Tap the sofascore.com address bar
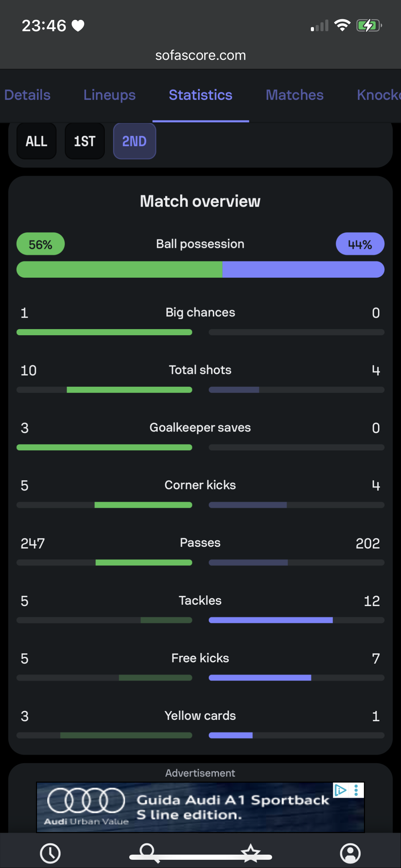The width and height of the screenshot is (401, 868). pyautogui.click(x=200, y=55)
